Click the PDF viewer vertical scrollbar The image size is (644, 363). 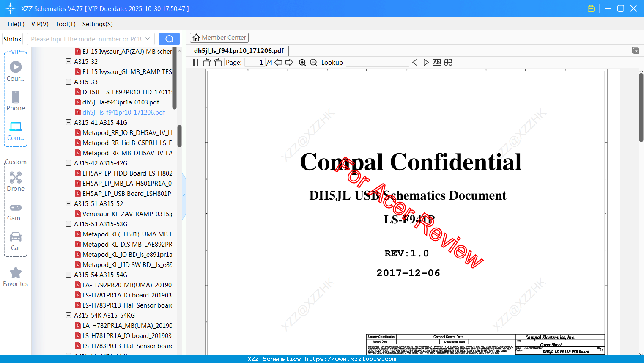tap(641, 108)
